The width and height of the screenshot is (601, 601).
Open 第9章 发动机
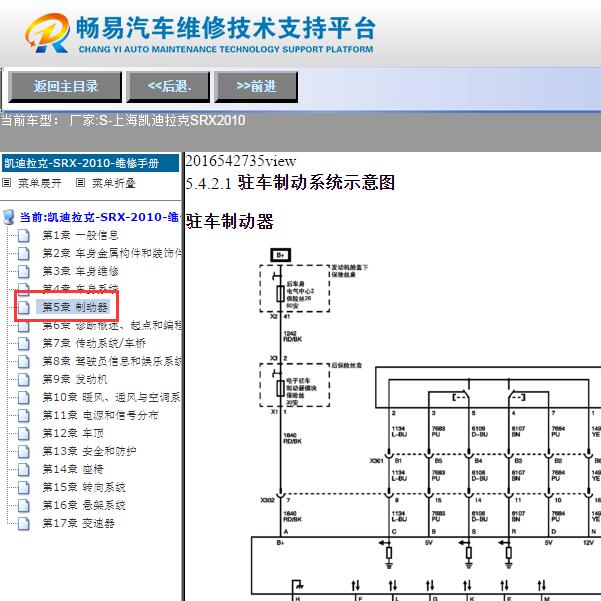point(75,379)
